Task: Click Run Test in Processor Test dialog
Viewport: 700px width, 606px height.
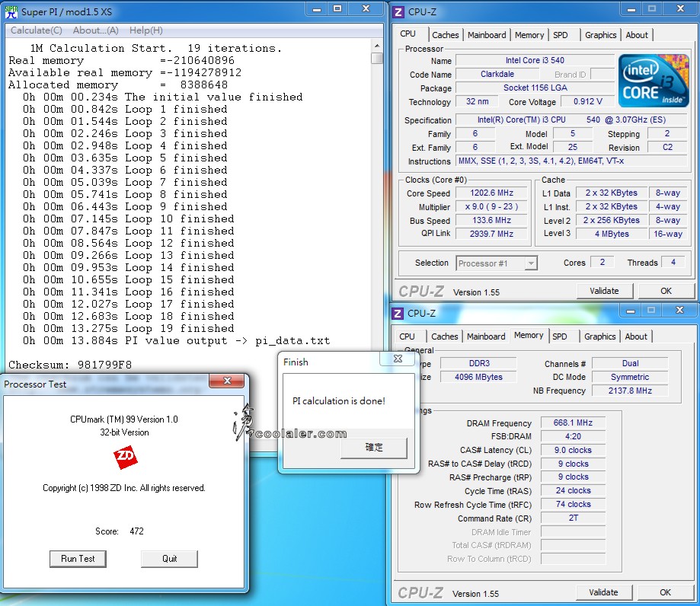Action: tap(78, 559)
